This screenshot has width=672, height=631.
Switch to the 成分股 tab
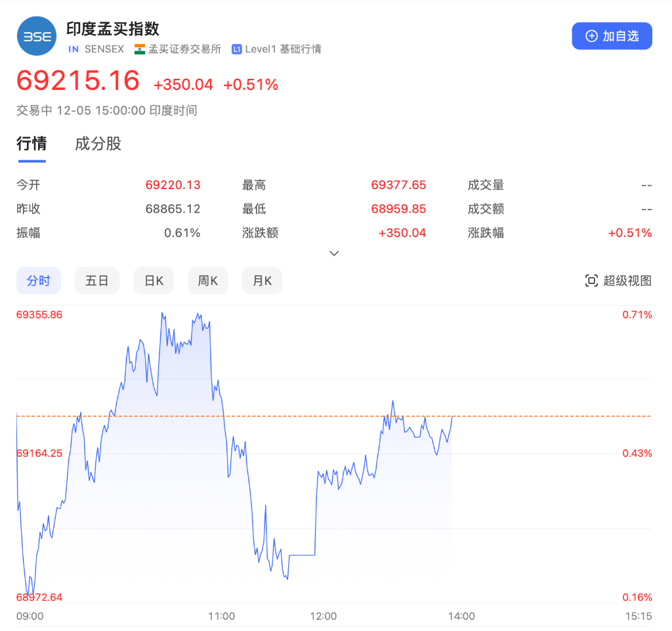[98, 144]
